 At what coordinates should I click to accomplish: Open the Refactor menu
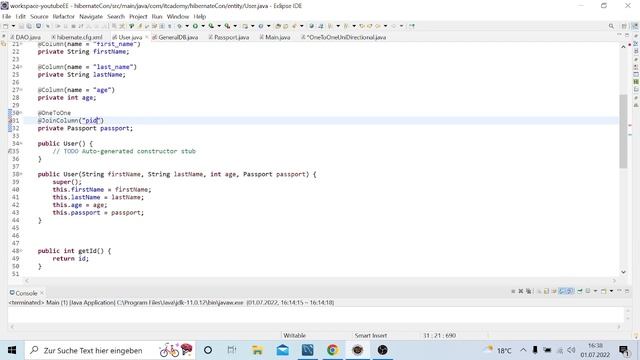coord(64,16)
